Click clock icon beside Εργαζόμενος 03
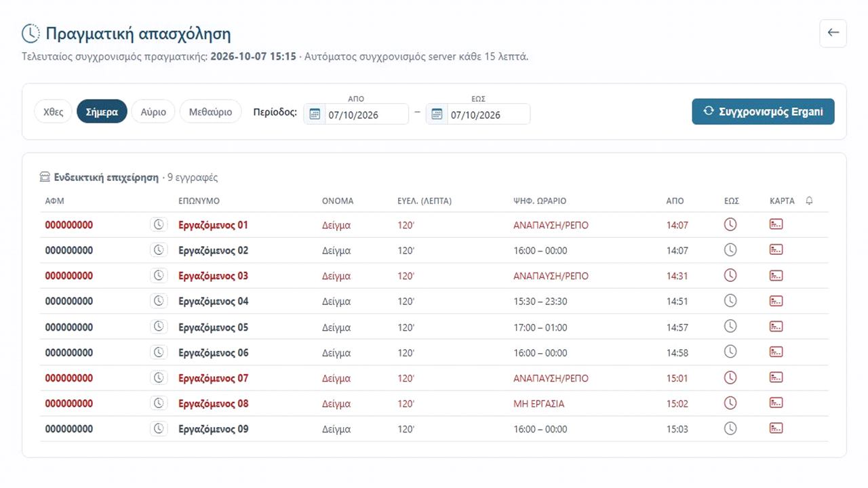868x488 pixels. [x=159, y=275]
